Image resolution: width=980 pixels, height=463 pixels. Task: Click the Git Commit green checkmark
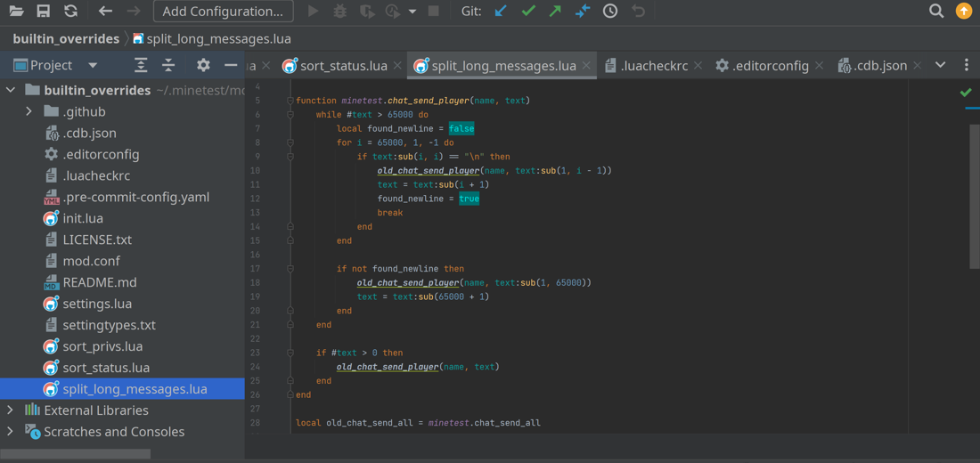coord(528,11)
